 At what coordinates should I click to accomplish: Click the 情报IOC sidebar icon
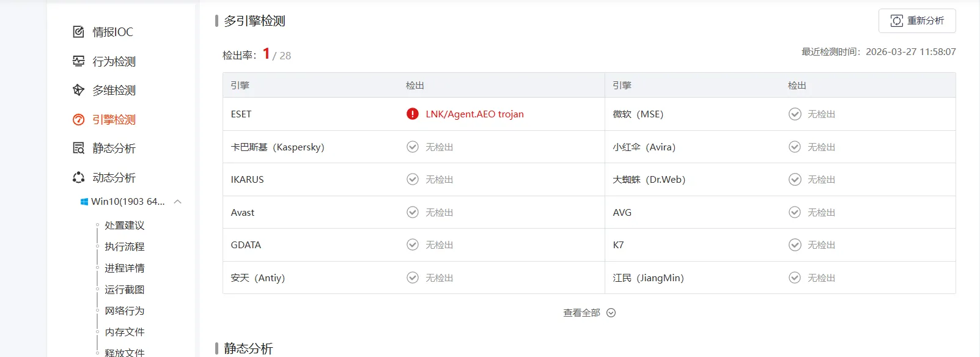click(x=78, y=32)
